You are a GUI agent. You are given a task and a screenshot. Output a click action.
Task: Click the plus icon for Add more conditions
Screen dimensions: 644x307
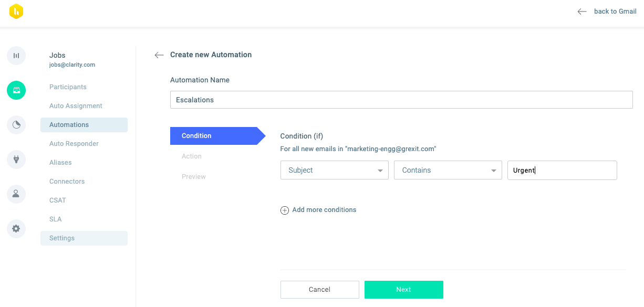point(285,210)
